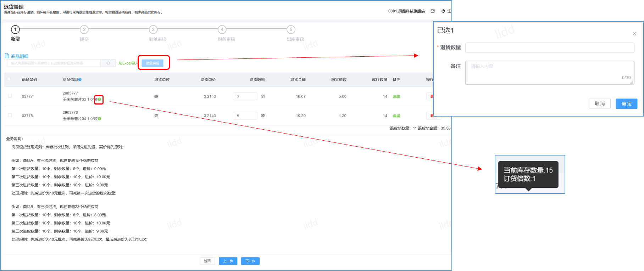Click the barcode cell 03778
The height and width of the screenshot is (271, 644).
27,116
